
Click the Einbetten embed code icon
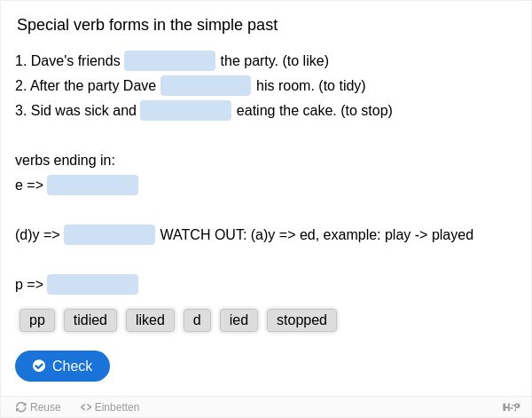pos(86,406)
